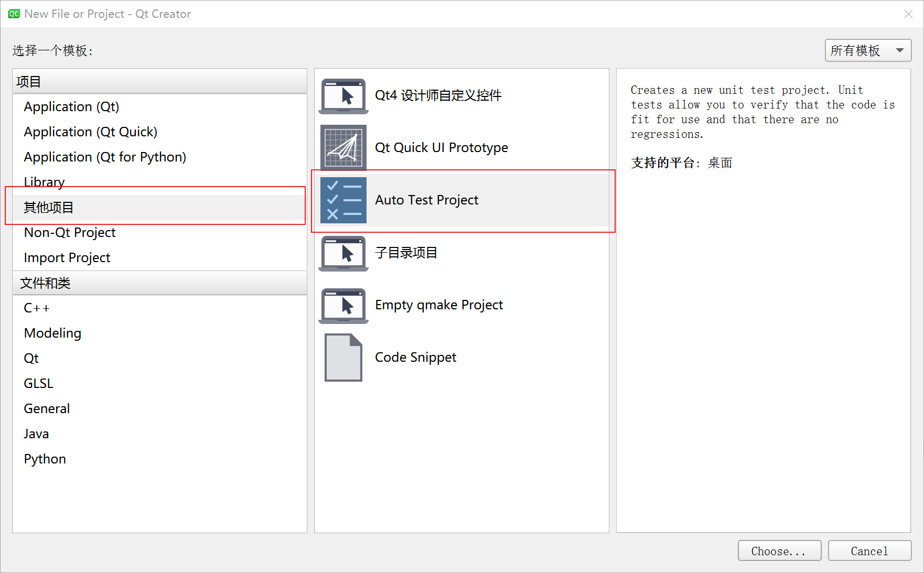
Task: Open the 所有模板 filter dropdown
Action: [x=868, y=50]
